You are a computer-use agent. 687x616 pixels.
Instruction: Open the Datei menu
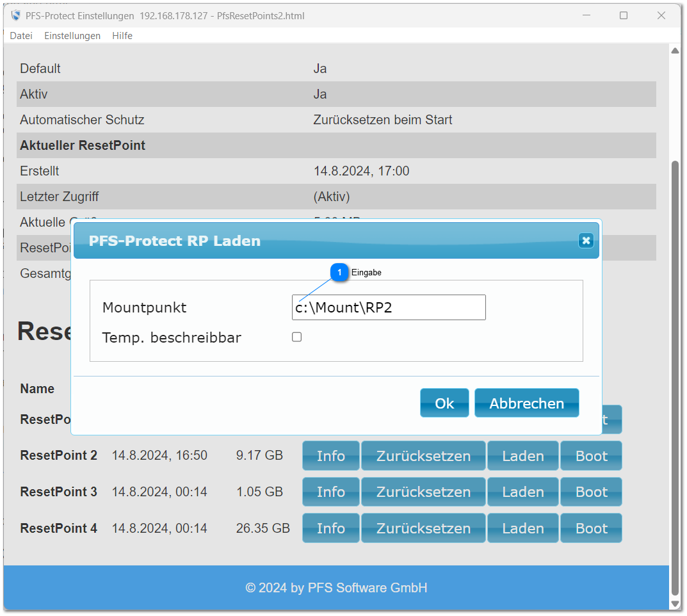point(20,36)
